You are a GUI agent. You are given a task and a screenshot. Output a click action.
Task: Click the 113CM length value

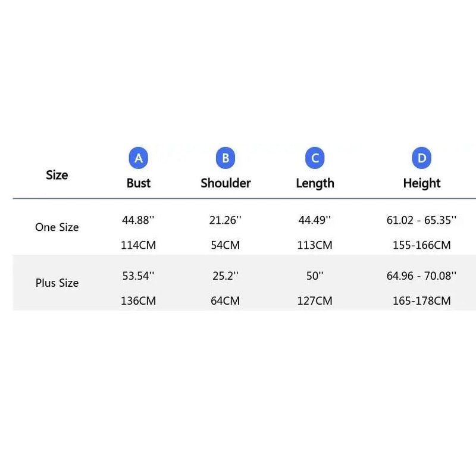pos(315,245)
